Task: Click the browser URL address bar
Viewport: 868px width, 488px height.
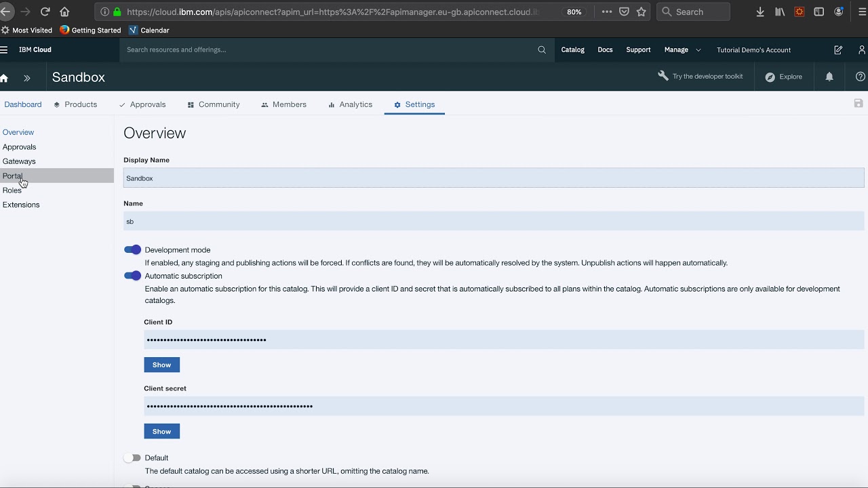Action: pos(332,12)
